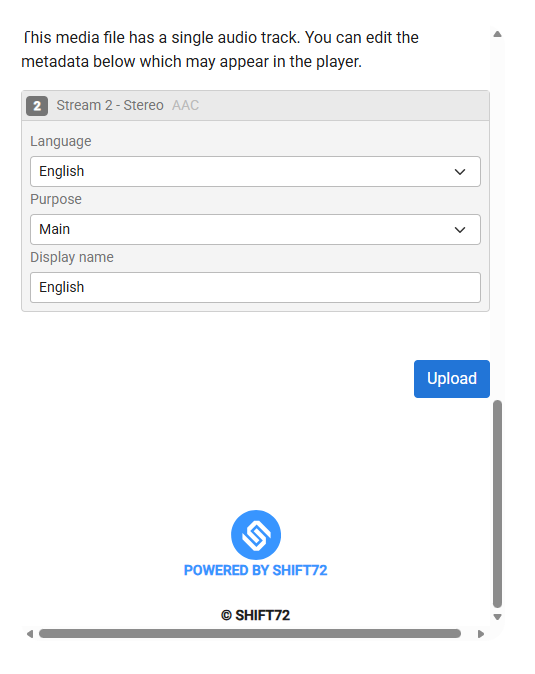Click the Purpose dropdown chevron arrow
The image size is (535, 674).
pos(460,230)
